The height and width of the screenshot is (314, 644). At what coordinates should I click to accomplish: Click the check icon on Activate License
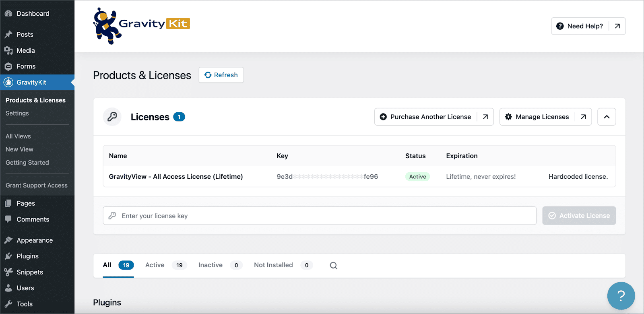click(x=552, y=216)
